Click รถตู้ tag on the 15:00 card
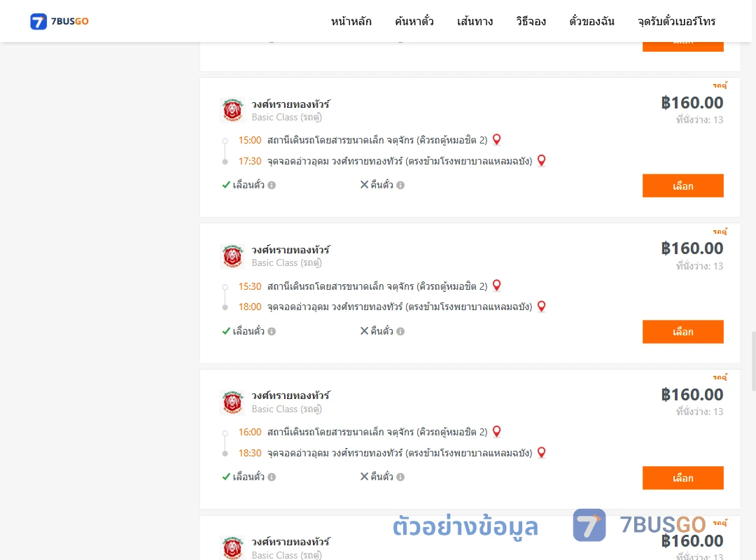 click(x=720, y=85)
